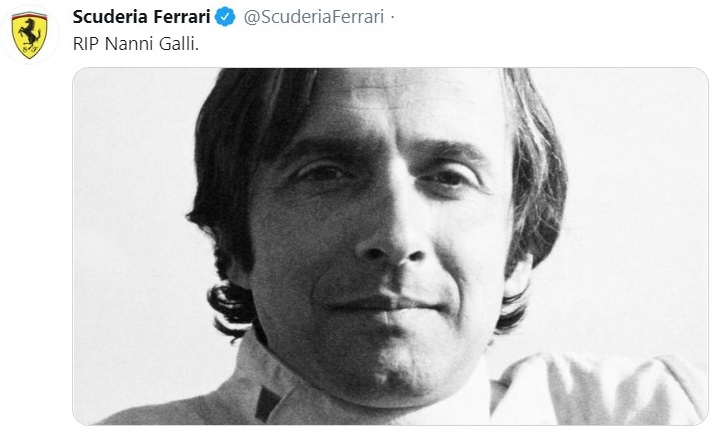
Task: Select the word 'Ferrari' in the display name
Action: click(182, 17)
